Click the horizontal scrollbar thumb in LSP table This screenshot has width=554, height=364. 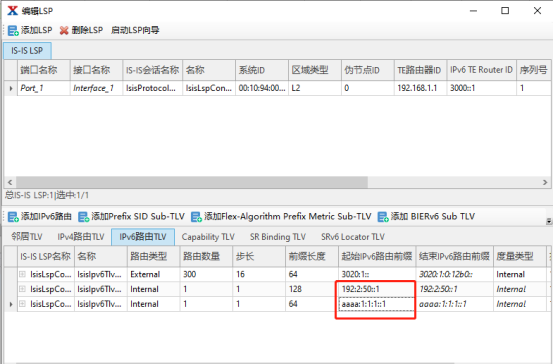click(x=192, y=183)
